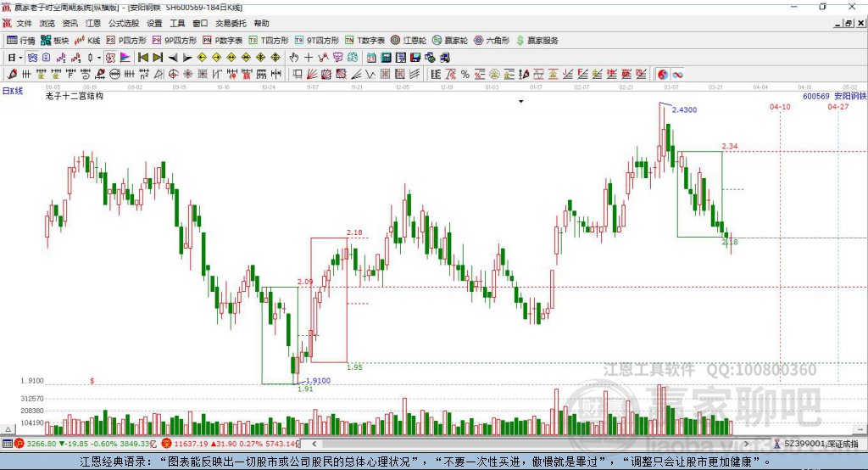
Task: Click the 600569 安阳钢铁 stock label
Action: tap(834, 96)
